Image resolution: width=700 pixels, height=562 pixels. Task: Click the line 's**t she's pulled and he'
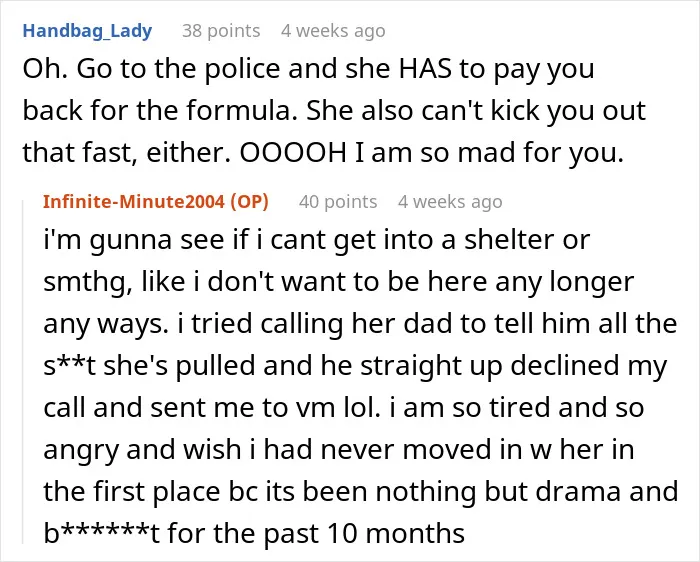(x=355, y=366)
